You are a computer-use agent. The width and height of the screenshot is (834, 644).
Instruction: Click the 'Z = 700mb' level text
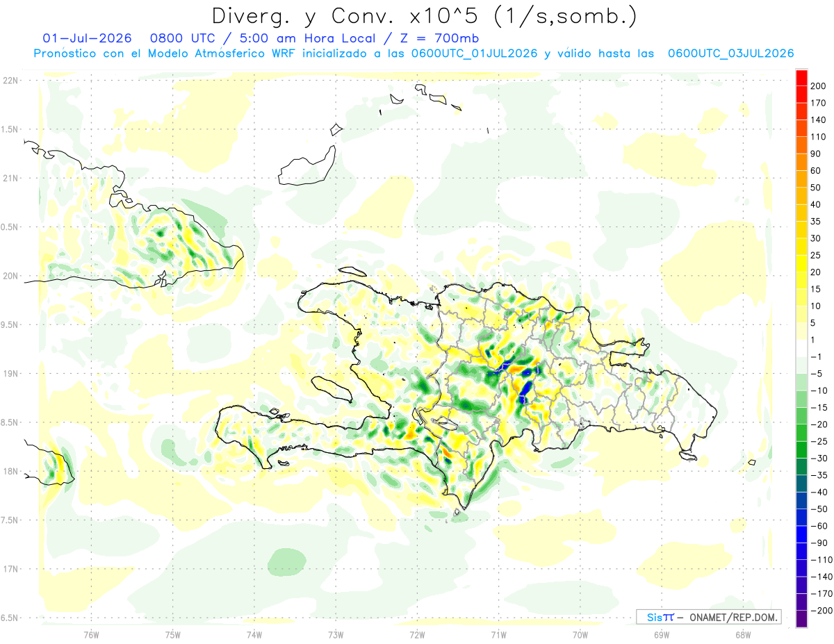tap(439, 38)
